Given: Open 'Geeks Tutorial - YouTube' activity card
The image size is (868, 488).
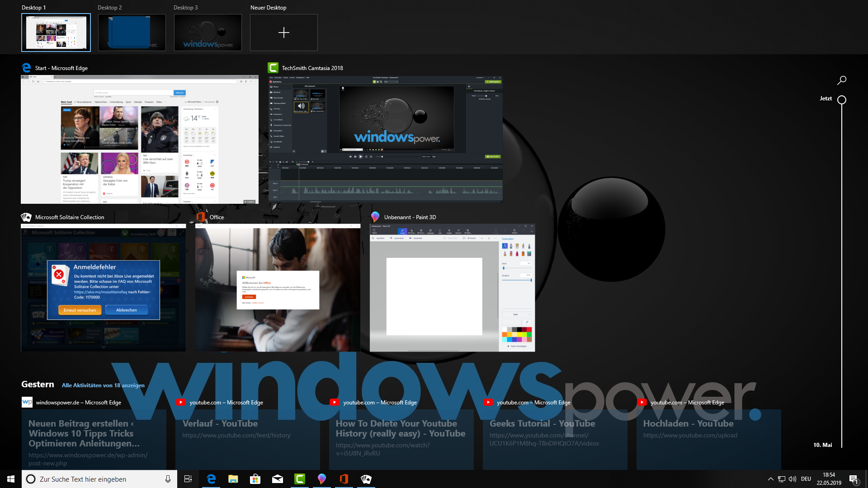Looking at the screenshot, I should pos(555,440).
